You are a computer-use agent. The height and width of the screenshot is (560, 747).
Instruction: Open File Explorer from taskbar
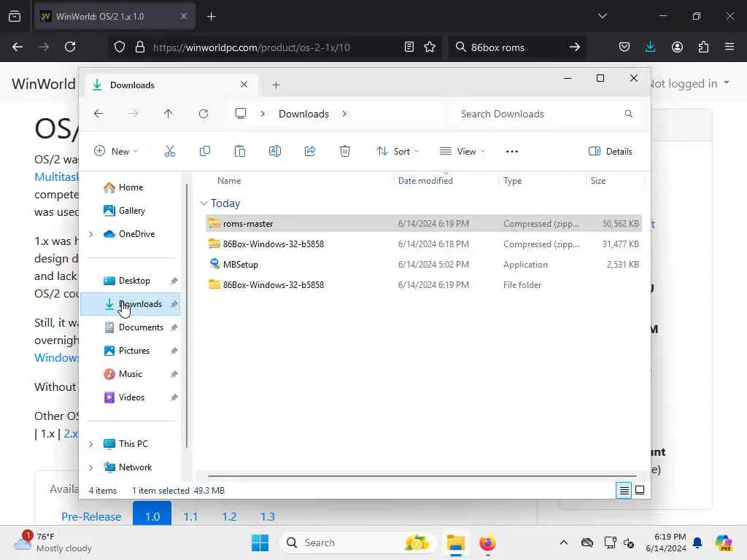pyautogui.click(x=455, y=542)
